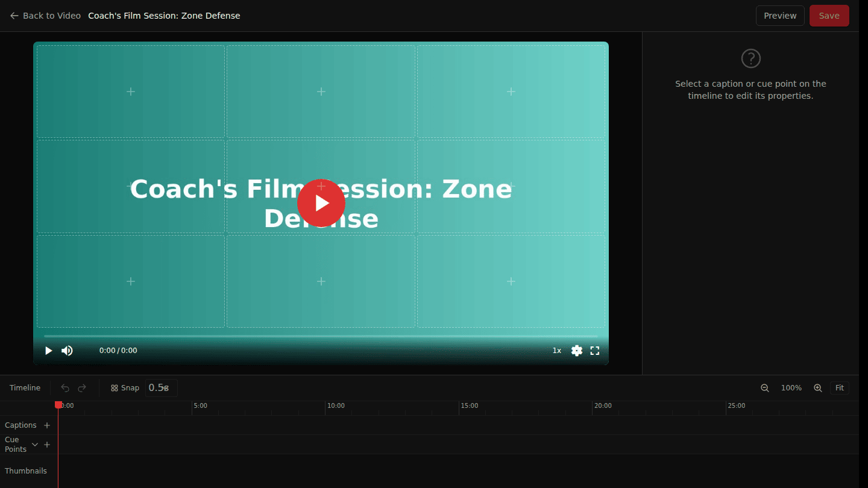Select the red playhead marker on the timeline
Viewport: 868px width, 488px height.
pos(58,405)
